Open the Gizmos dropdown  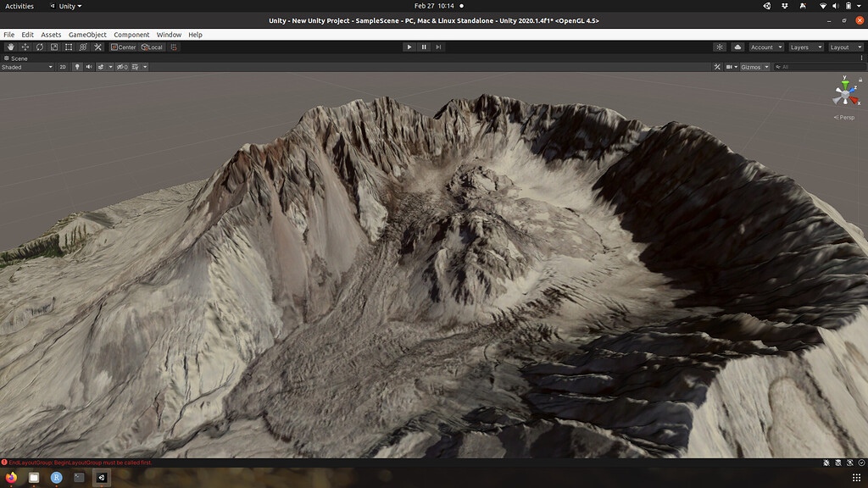coord(751,67)
